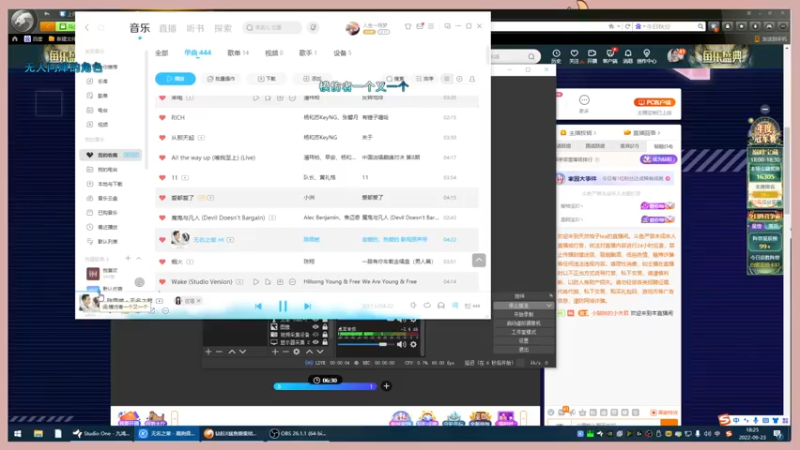Click the music player search box
Viewport: 800px width, 450px height.
pos(272,28)
